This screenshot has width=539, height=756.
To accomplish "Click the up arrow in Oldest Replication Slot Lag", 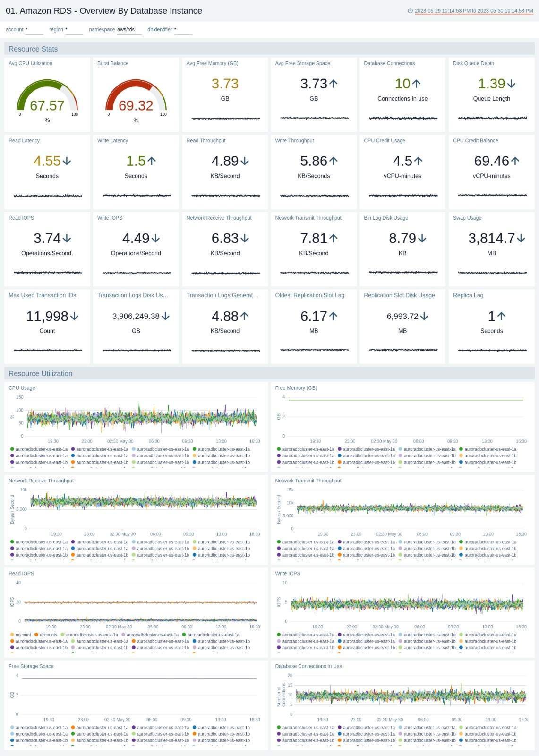I will (x=334, y=316).
